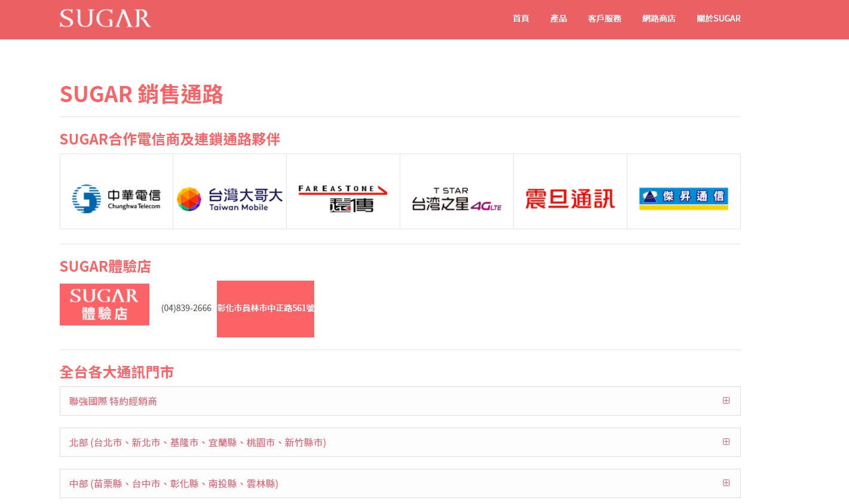Click the Chunghwa Telecom 中華電信 logo

117,198
